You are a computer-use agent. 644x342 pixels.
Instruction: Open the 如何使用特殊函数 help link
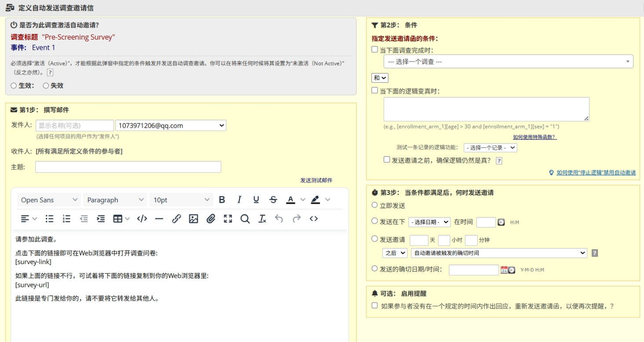pos(535,137)
